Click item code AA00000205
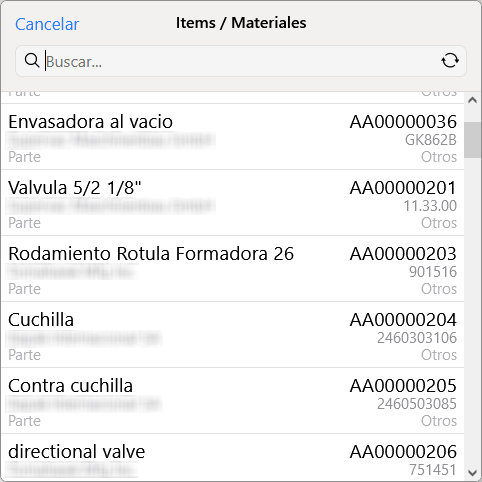The image size is (482, 482). click(x=403, y=386)
